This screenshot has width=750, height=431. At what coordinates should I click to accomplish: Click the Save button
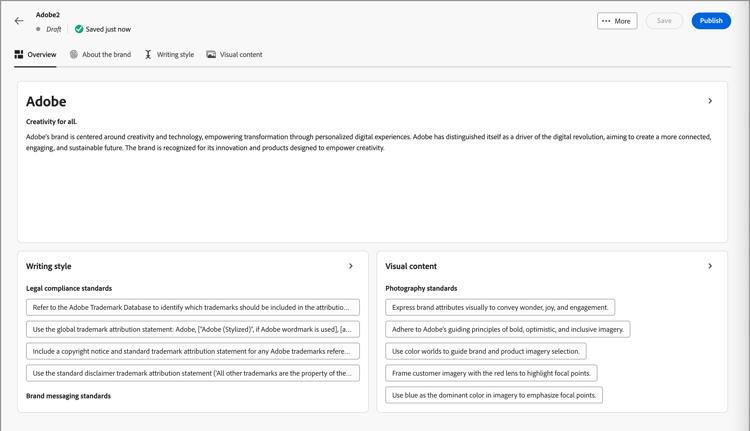coord(664,21)
